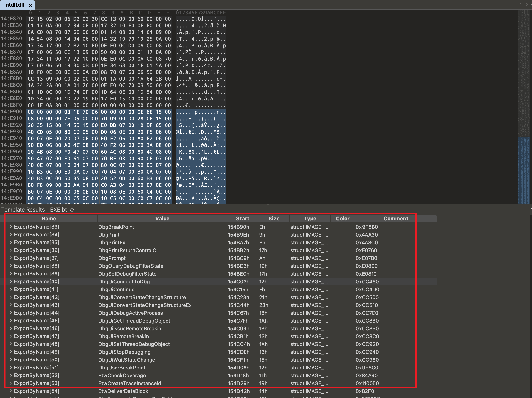Select ExportByName[51] name label
This screenshot has width=532, height=398.
[36, 368]
